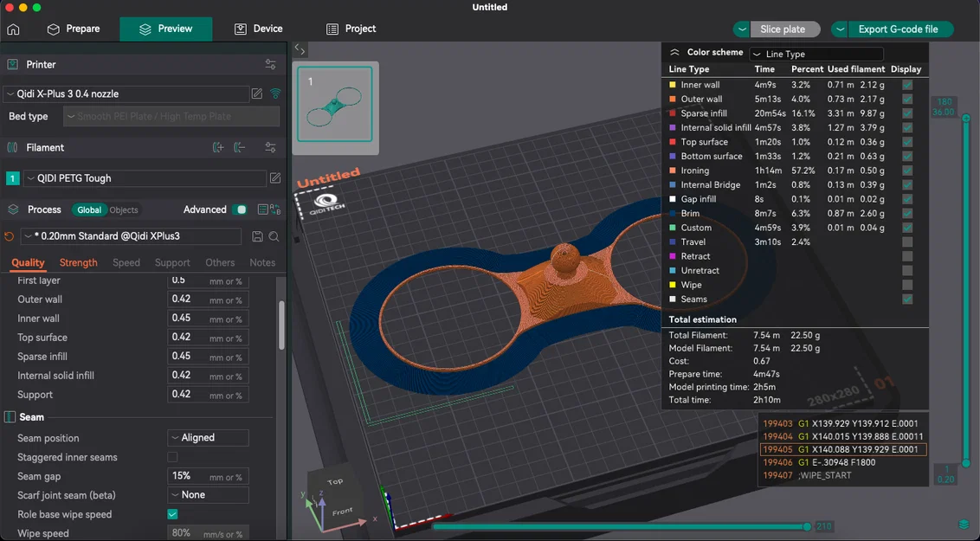Viewport: 980px width, 541px height.
Task: Hide Inner wall lines in display
Action: (x=907, y=84)
